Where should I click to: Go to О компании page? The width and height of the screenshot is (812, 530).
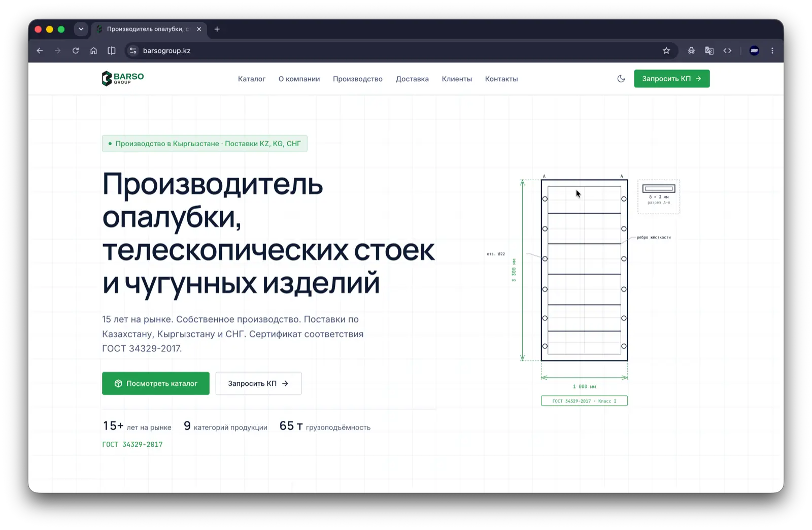299,79
